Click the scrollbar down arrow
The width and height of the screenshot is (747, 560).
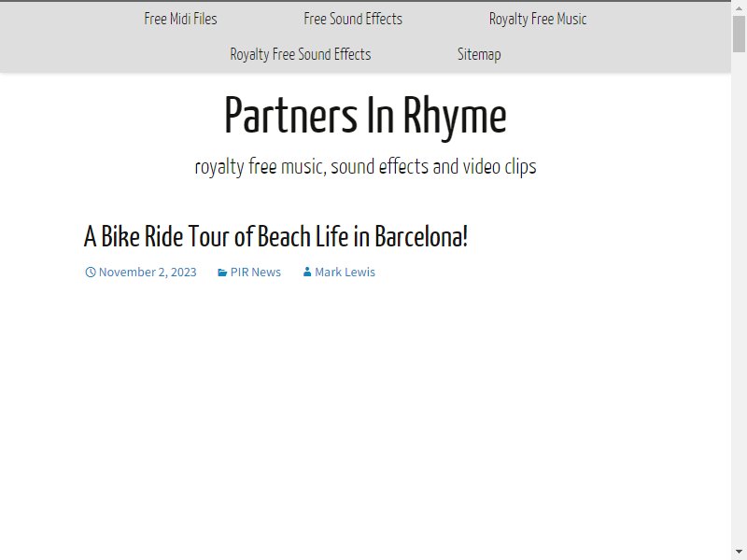coord(739,552)
